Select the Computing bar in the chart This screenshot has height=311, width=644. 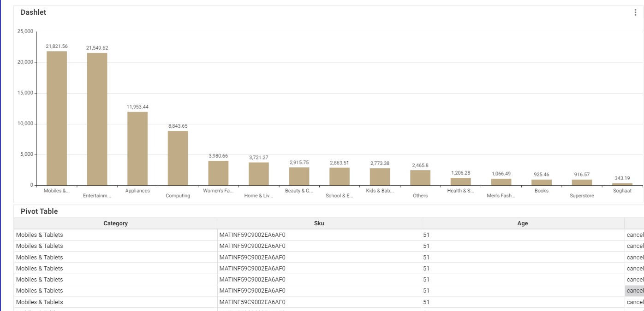[178, 158]
